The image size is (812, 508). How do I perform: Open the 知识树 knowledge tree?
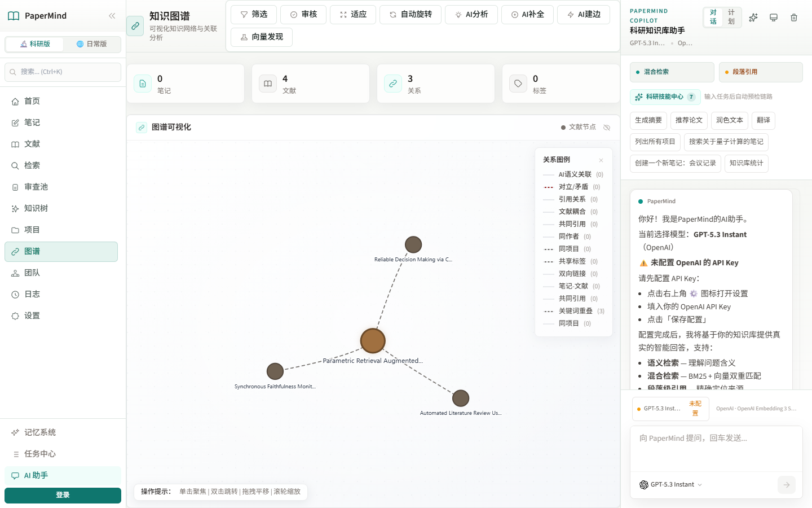[61, 208]
